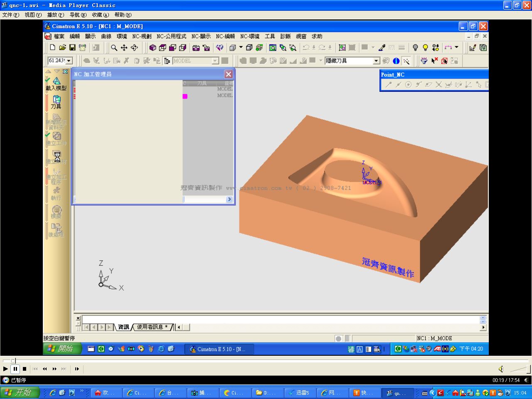The width and height of the screenshot is (532, 399).
Task: Click the circle center point tool in Point_NC
Action: [409, 84]
